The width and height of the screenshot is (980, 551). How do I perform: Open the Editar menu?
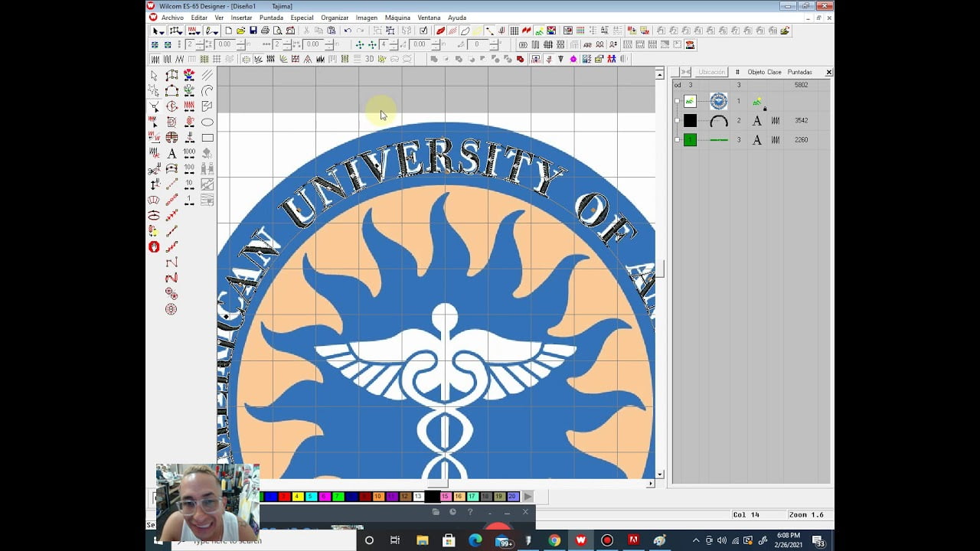click(x=199, y=18)
